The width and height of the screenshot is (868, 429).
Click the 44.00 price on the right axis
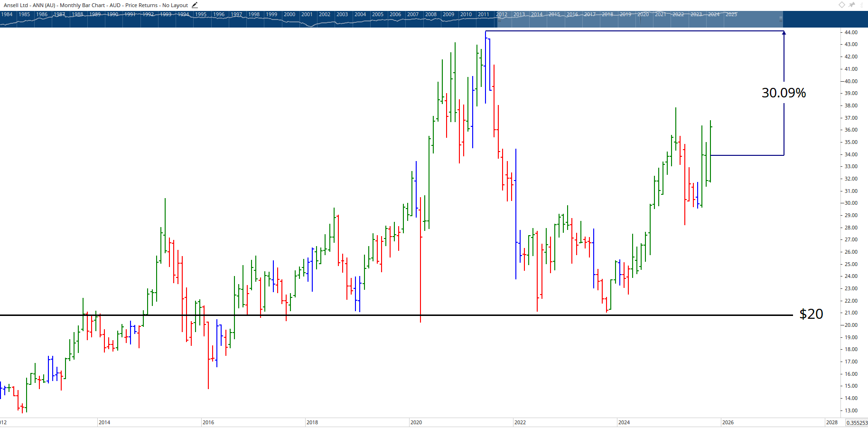(x=851, y=32)
